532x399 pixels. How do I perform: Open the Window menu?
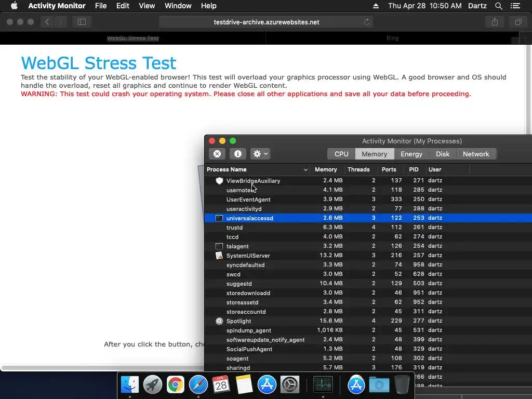coord(178,6)
